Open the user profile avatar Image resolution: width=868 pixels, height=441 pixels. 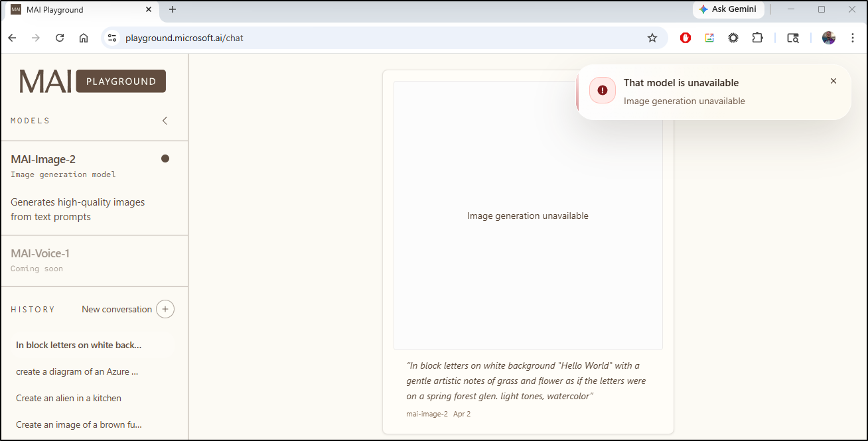point(828,38)
